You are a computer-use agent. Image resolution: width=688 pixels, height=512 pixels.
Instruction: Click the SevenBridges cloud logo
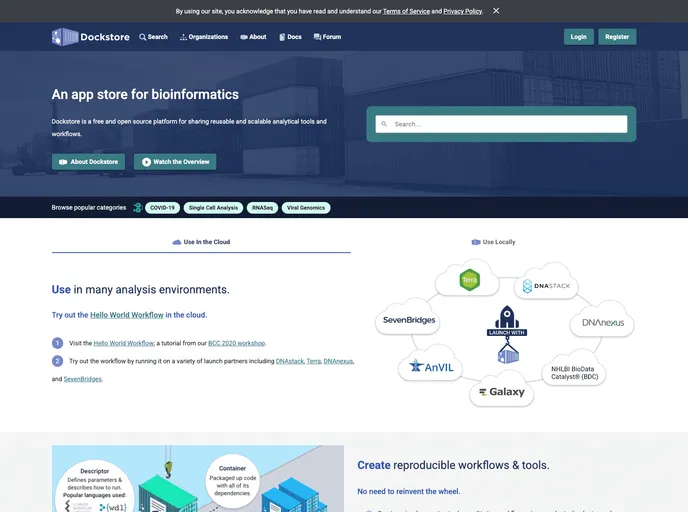click(x=408, y=320)
